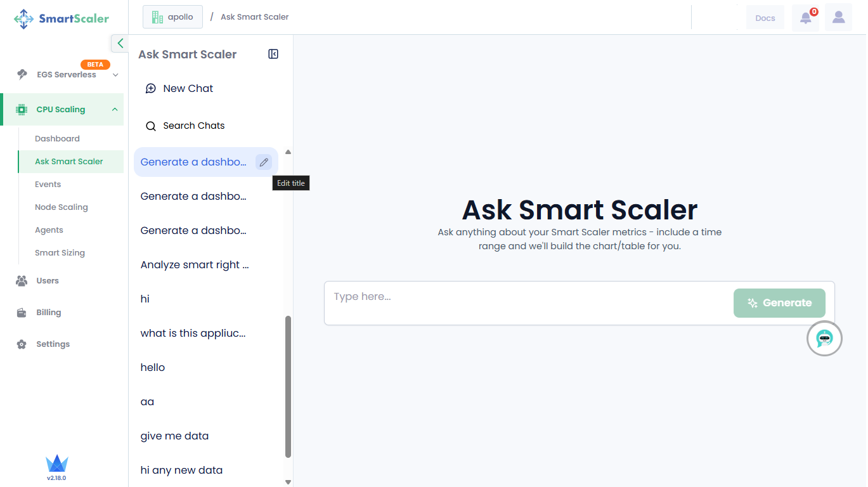Click the chat list scrollbar thumb
Viewport: 868px width, 487px height.
click(288, 387)
